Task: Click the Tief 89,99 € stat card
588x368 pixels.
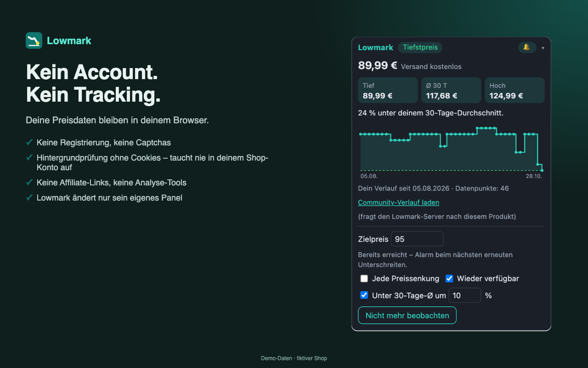Action: 388,90
